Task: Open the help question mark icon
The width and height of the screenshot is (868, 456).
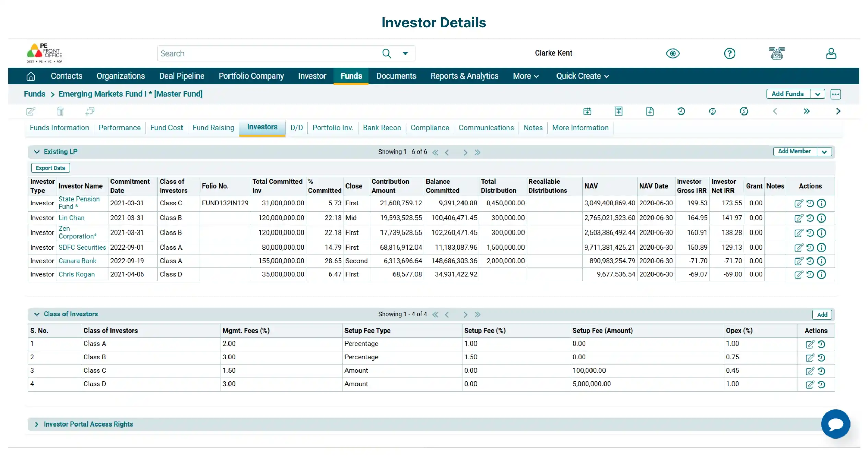Action: [729, 53]
